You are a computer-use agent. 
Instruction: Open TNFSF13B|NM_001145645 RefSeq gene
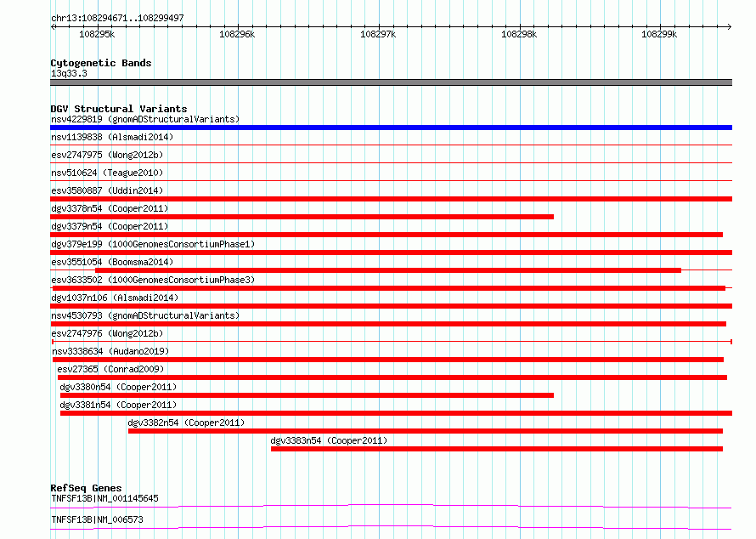point(104,498)
